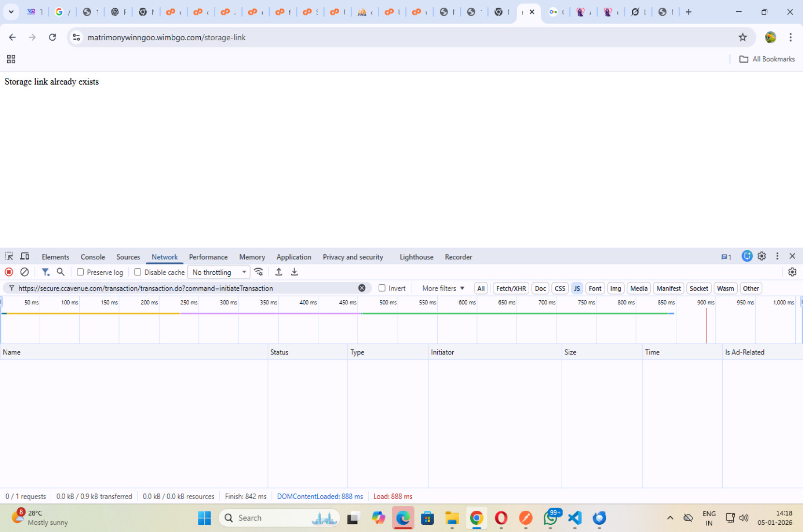
Task: Click the import HAR file upload icon
Action: pyautogui.click(x=279, y=272)
